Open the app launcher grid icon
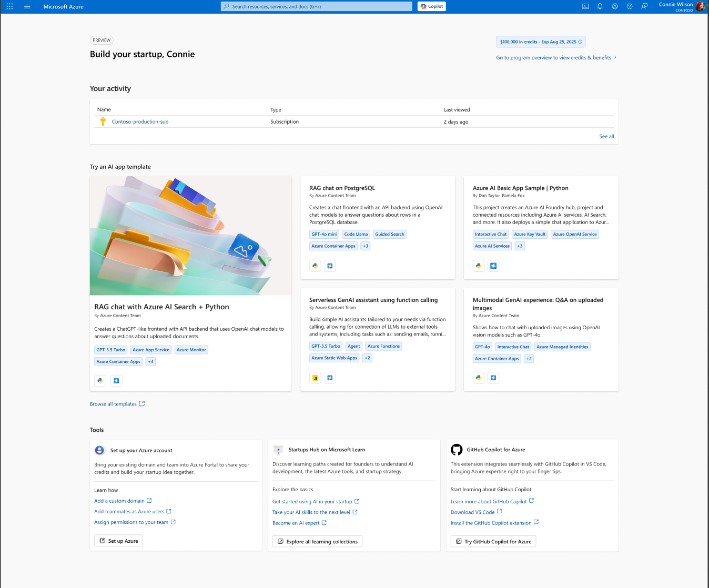 pos(9,6)
